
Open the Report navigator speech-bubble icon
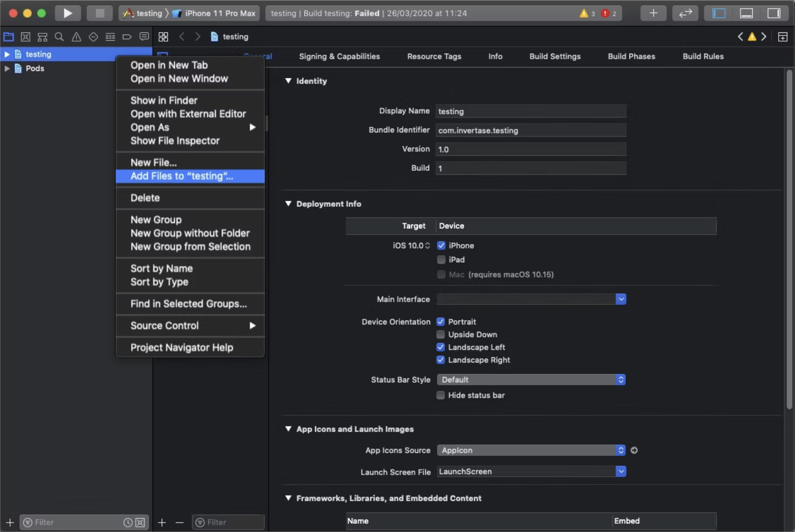point(144,37)
